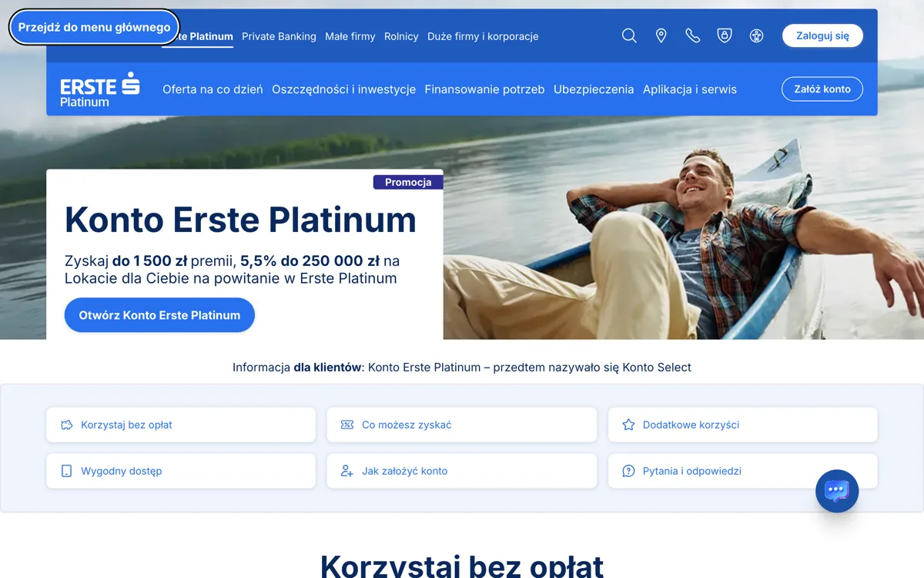
Task: Jump to Korzystaj bez opłat section link
Action: [x=181, y=425]
